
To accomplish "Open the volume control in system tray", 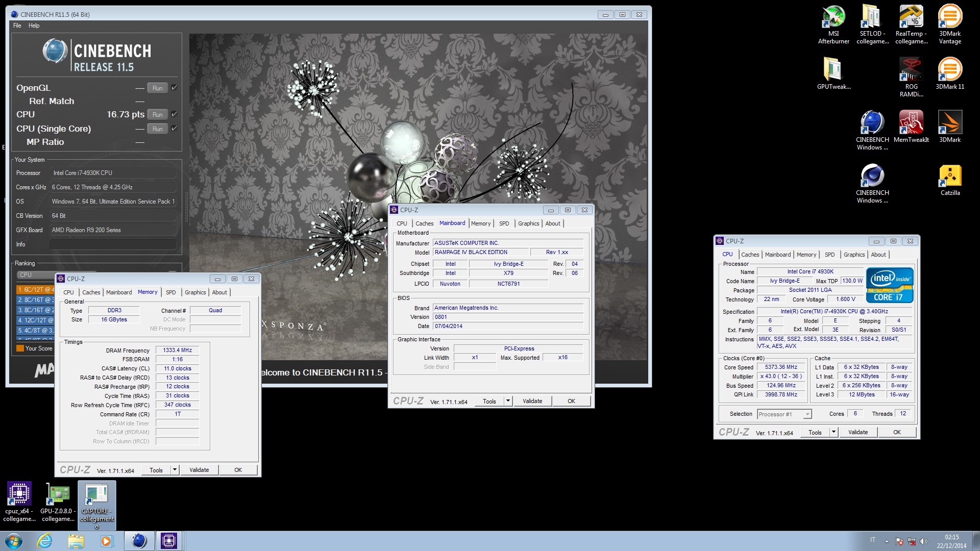I will click(x=923, y=541).
